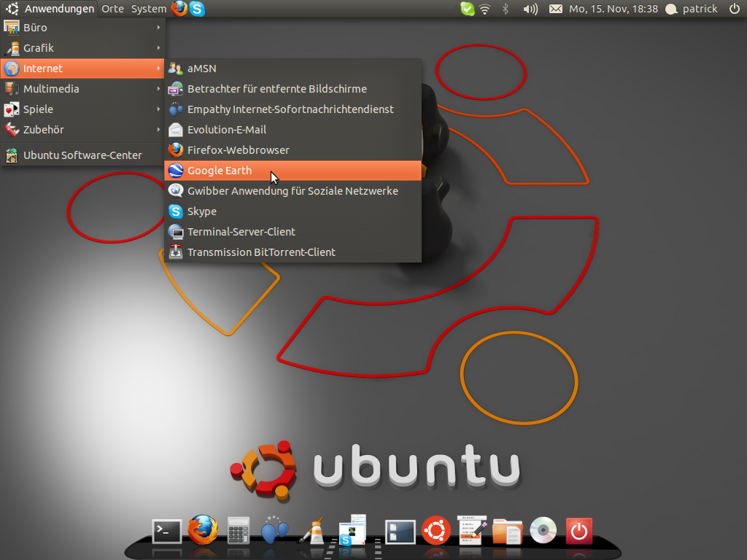Launch Firefox from the bottom dock

pos(203,529)
